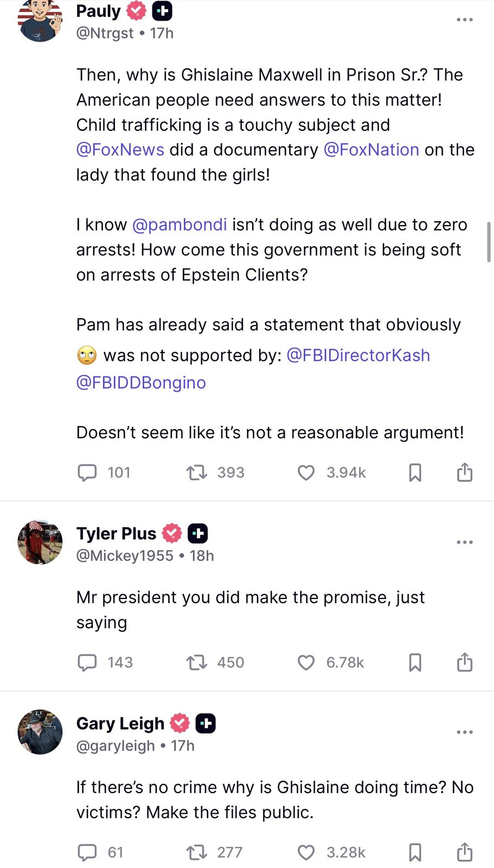Open more options on Gary Leigh post
Viewport: 494px width, 868px height.
click(465, 732)
